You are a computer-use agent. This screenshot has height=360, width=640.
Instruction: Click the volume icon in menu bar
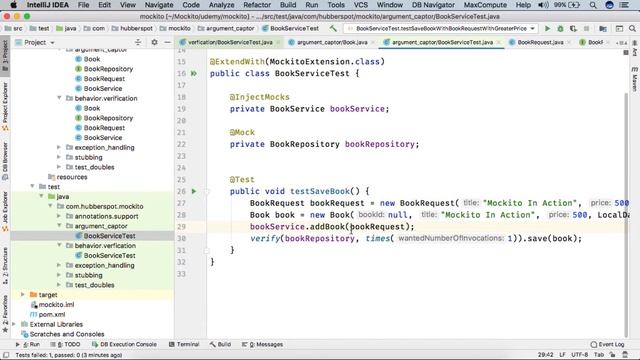click(x=543, y=5)
